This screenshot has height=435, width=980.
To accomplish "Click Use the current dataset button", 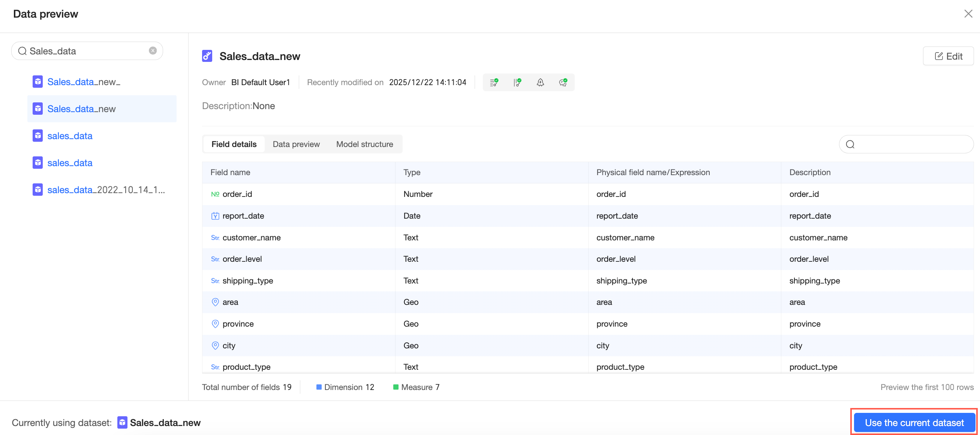I will pyautogui.click(x=914, y=423).
